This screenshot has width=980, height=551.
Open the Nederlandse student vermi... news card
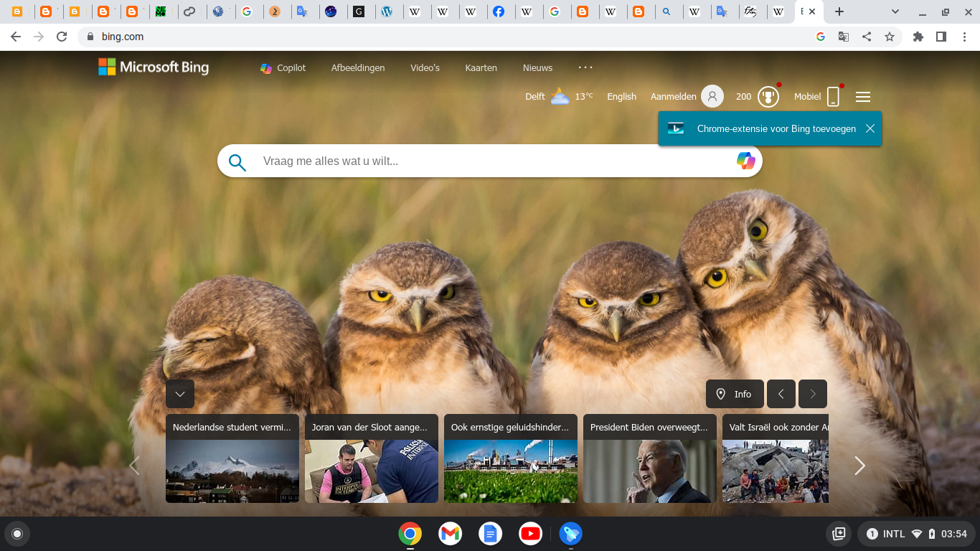pyautogui.click(x=232, y=458)
